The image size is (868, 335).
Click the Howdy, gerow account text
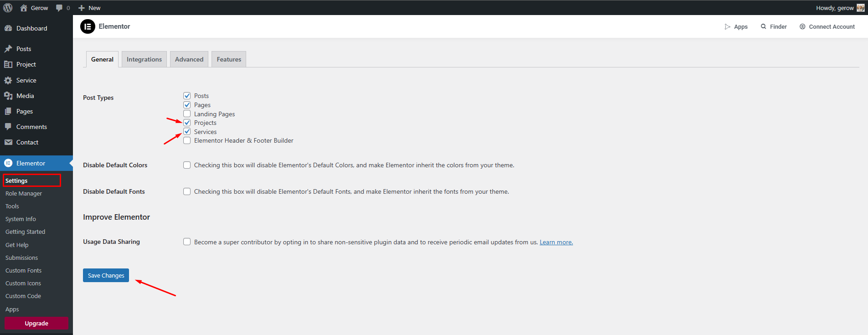835,8
